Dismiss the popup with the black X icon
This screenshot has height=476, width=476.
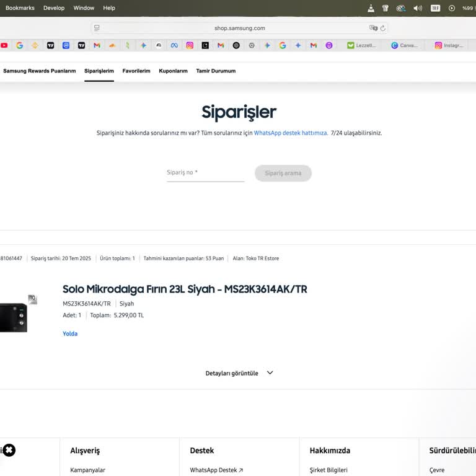[x=9, y=450]
